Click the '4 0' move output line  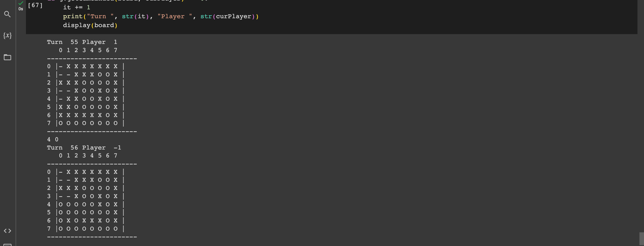pyautogui.click(x=53, y=139)
